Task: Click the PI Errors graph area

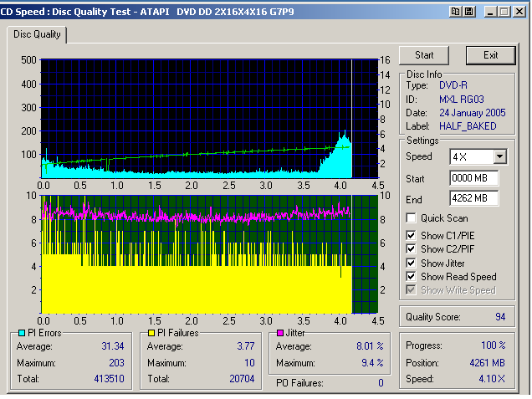Action: 209,119
